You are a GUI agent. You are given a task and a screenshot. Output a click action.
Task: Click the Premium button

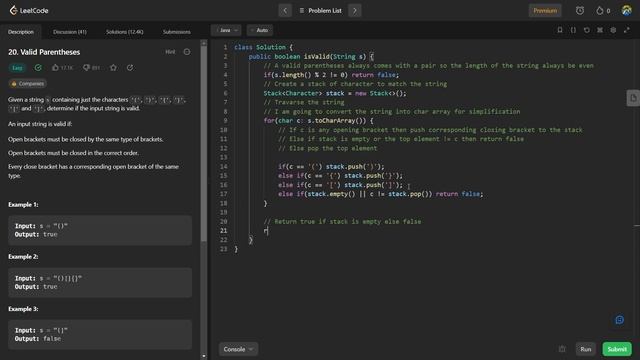coord(545,11)
